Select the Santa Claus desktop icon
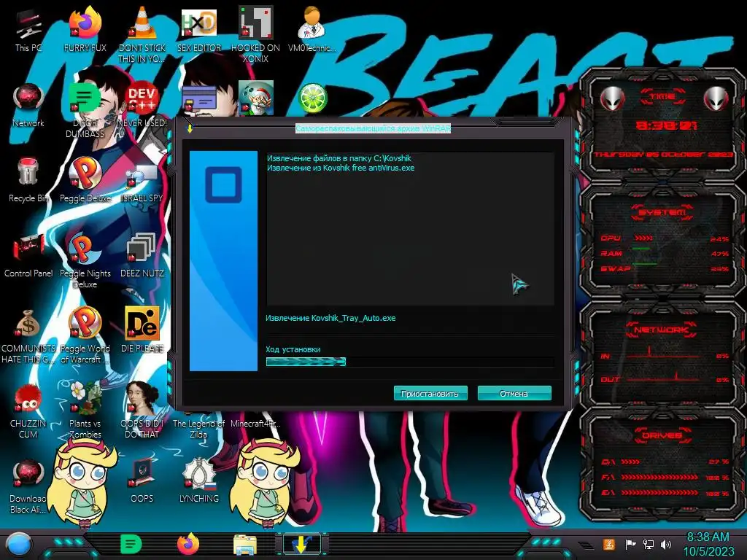This screenshot has width=747, height=560. (x=256, y=98)
